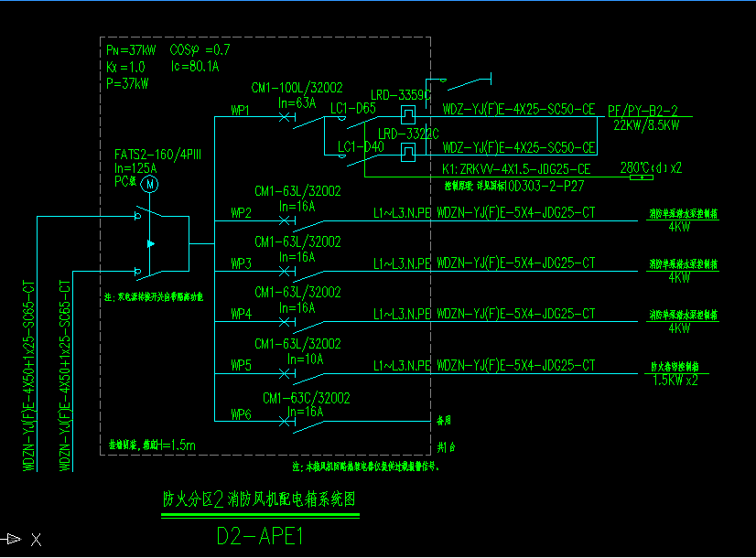Select the 防火卷帘控制箱 label
Image resolution: width=756 pixels, height=558 pixels.
(675, 367)
